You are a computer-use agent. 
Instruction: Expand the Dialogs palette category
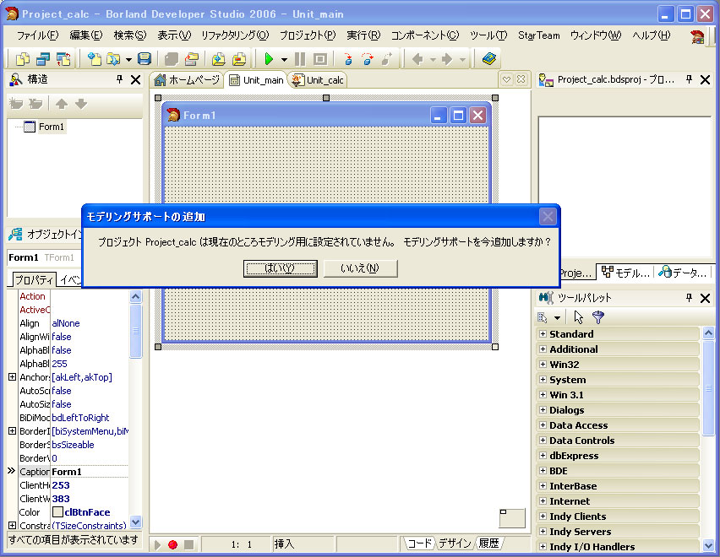pyautogui.click(x=543, y=410)
